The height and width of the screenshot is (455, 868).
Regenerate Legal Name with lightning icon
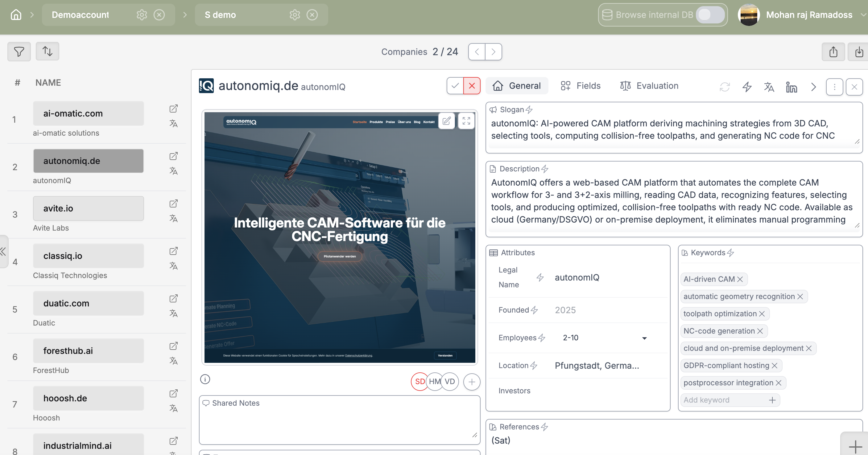540,277
